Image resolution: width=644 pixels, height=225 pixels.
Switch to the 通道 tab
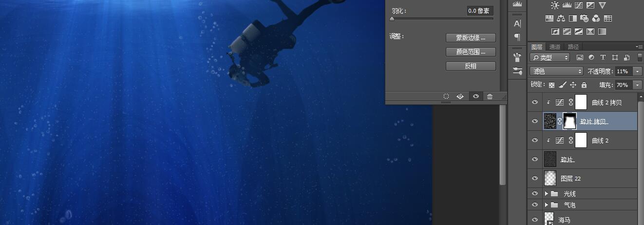click(x=555, y=47)
